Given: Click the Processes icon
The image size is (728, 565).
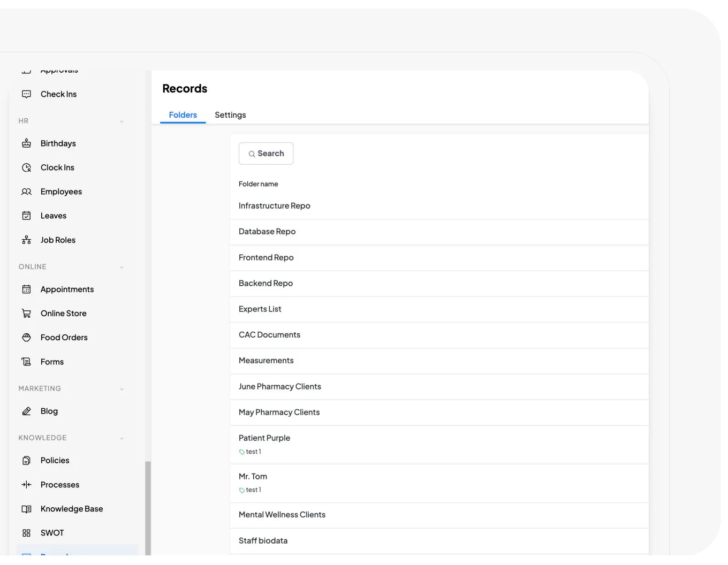Looking at the screenshot, I should point(26,485).
